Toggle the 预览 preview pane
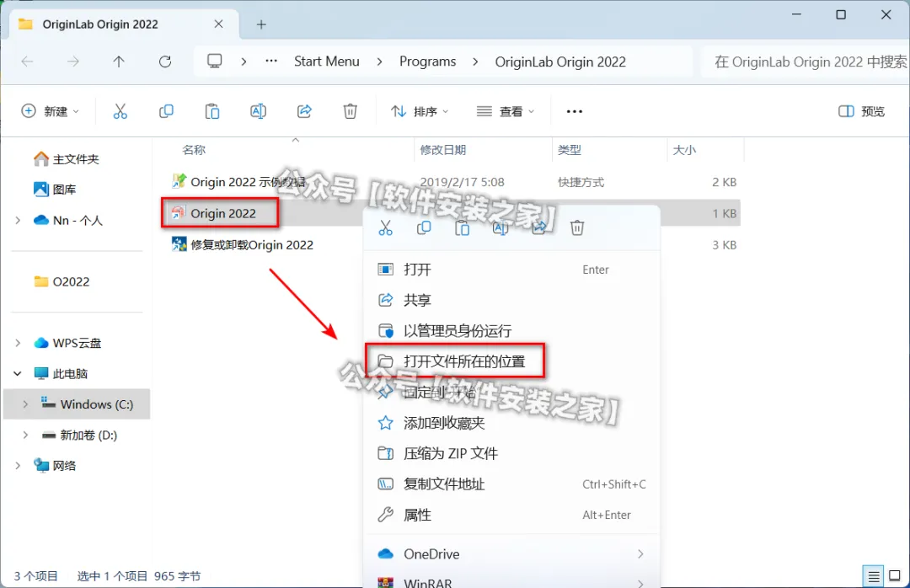 [861, 111]
